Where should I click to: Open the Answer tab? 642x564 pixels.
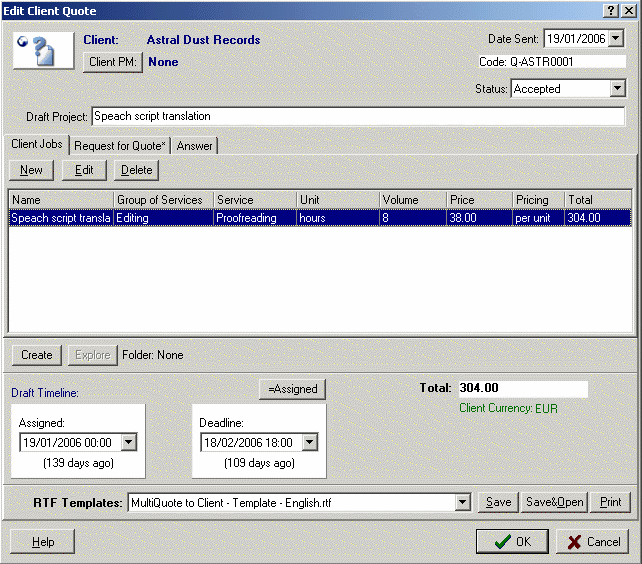194,146
